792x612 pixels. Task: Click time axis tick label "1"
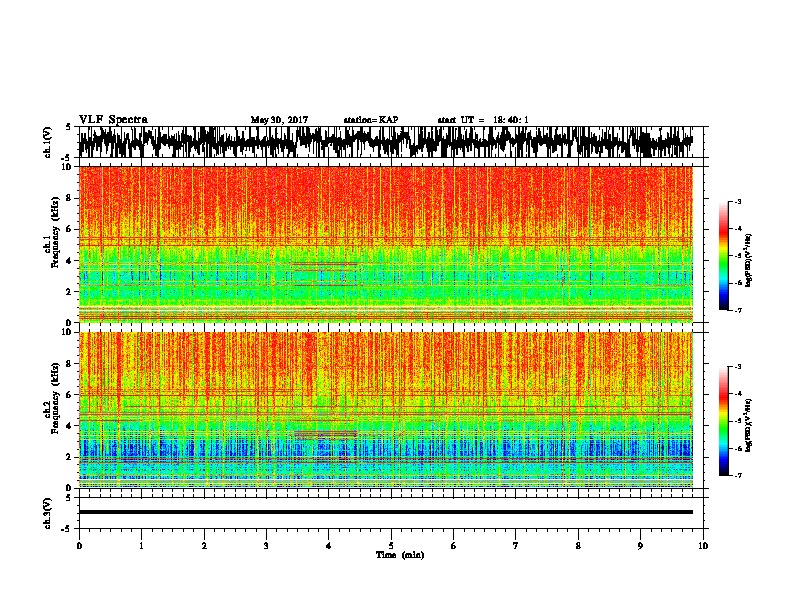pyautogui.click(x=142, y=546)
